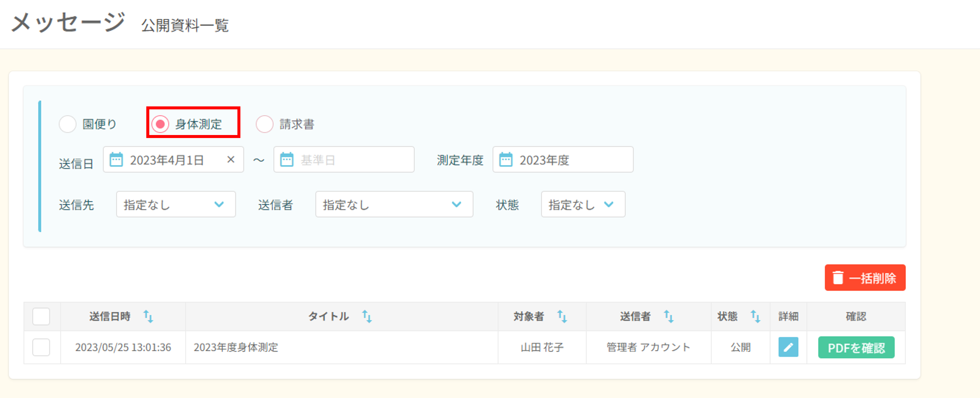
Task: Click the メッセージ page heading
Action: tap(68, 22)
